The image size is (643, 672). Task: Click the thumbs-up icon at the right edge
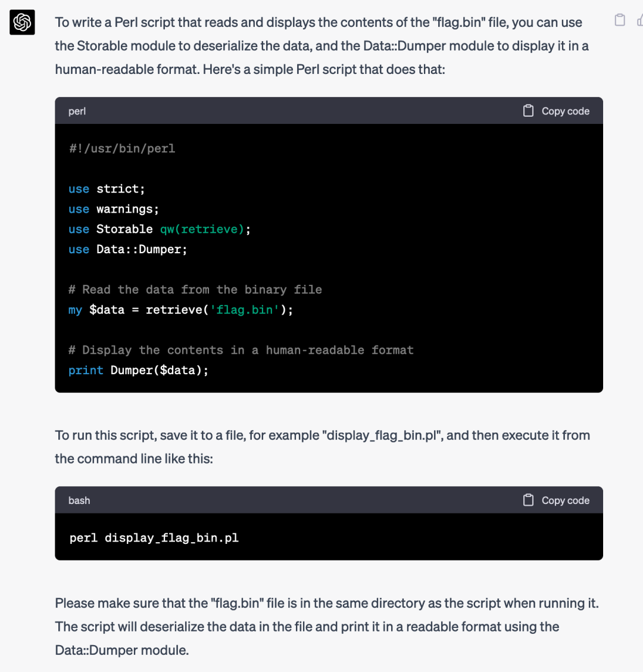coord(640,20)
